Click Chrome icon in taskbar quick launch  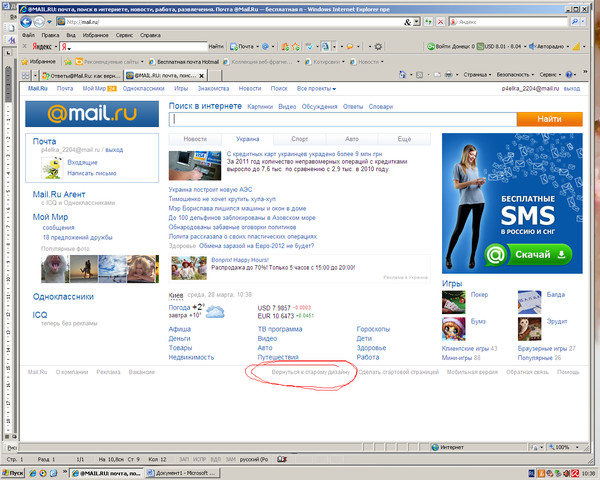[x=43, y=473]
